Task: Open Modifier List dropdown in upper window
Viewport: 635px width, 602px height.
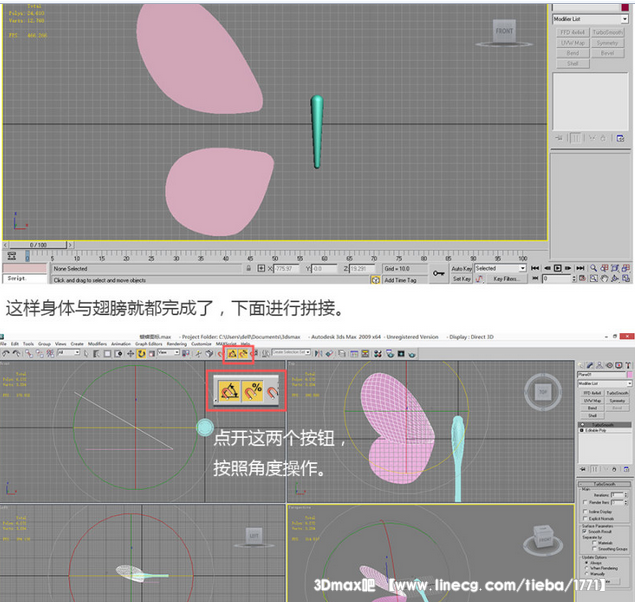Action: 590,19
